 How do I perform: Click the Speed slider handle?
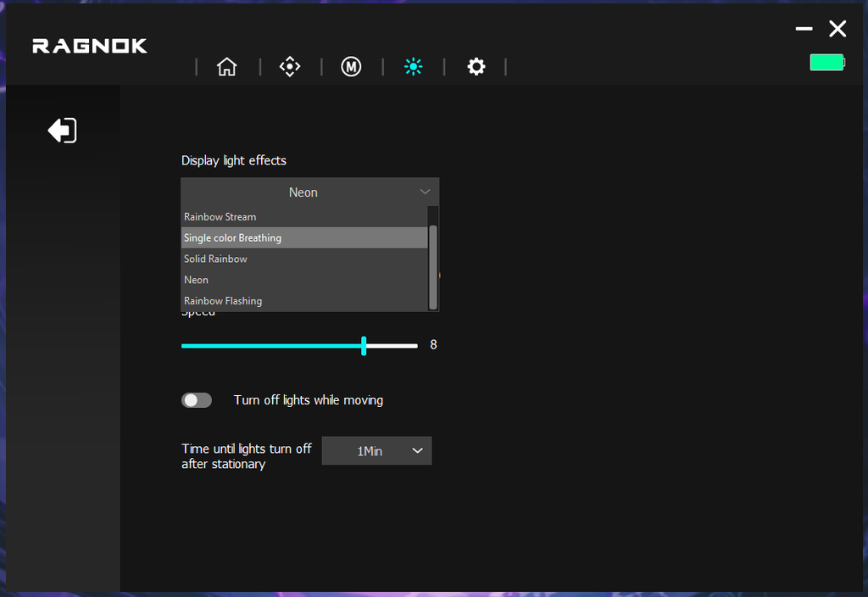[364, 346]
